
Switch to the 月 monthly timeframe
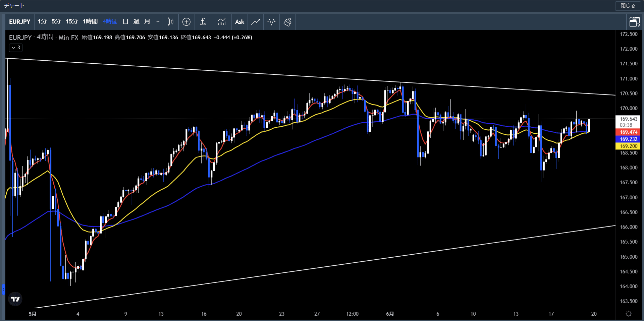pyautogui.click(x=147, y=22)
